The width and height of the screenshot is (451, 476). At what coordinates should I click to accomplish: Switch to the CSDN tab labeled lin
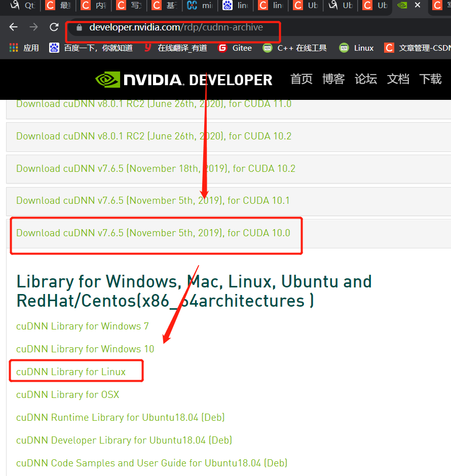pyautogui.click(x=271, y=5)
